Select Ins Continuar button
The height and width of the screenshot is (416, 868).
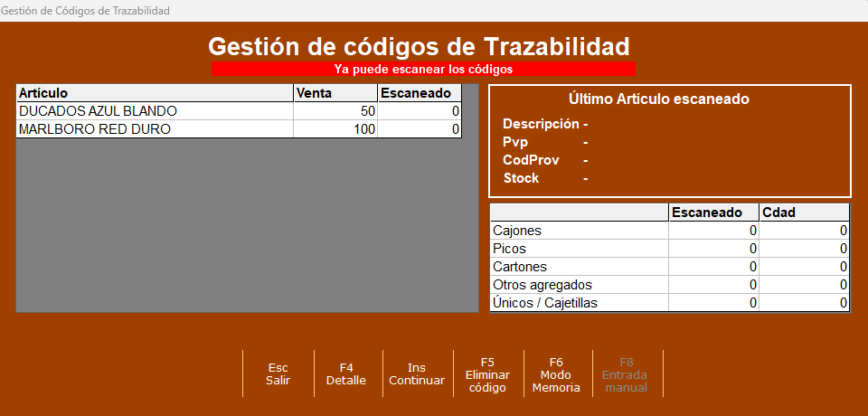[x=417, y=373]
